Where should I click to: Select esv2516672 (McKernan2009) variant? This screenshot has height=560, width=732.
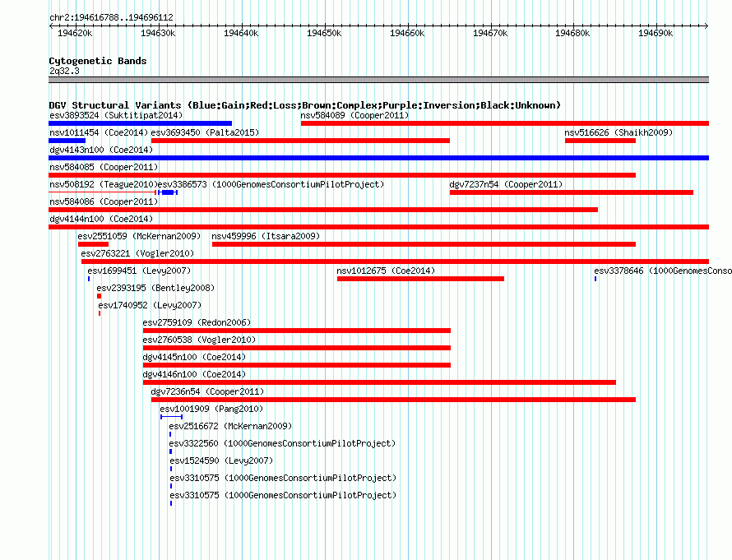click(230, 426)
